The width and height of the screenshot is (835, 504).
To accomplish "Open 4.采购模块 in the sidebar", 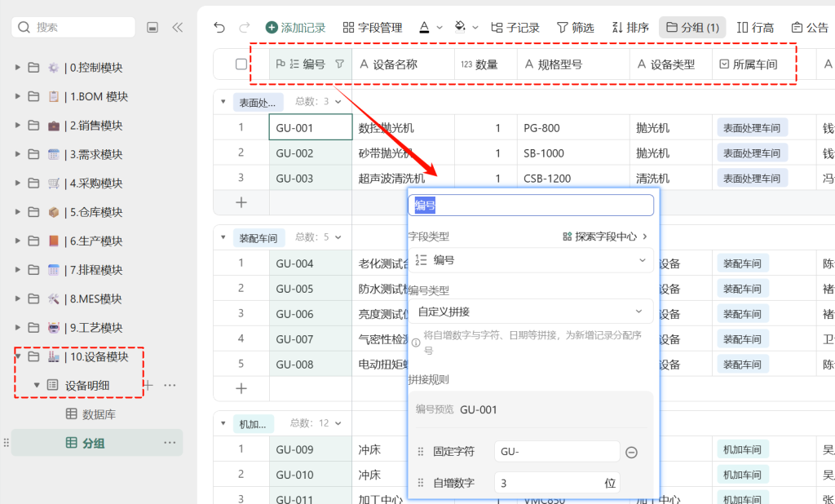I will coord(96,183).
